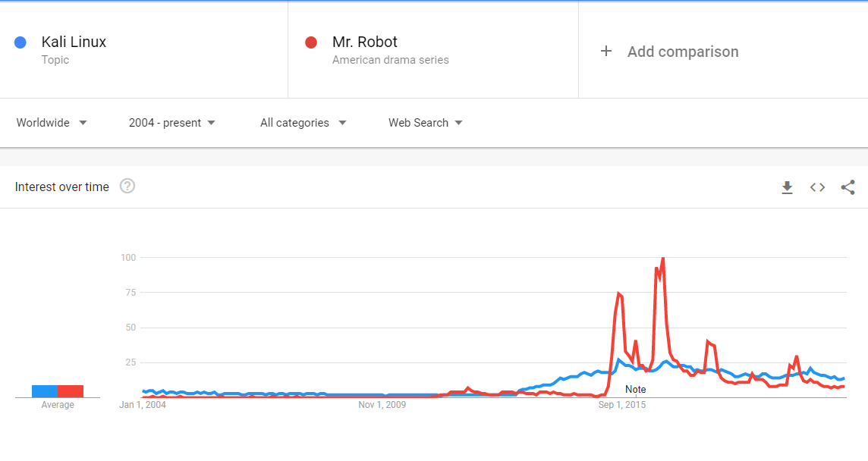Click the Interest over time heading
The height and width of the screenshot is (461, 868).
61,186
